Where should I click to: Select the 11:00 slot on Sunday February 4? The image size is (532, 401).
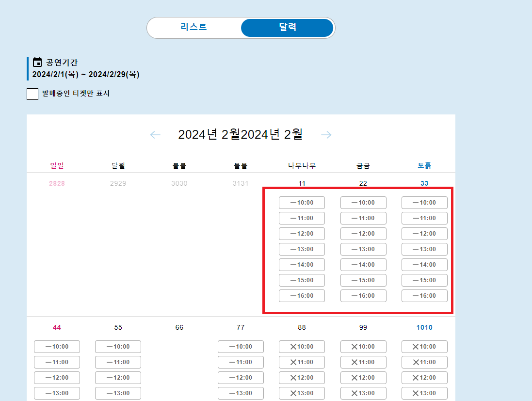[57, 362]
